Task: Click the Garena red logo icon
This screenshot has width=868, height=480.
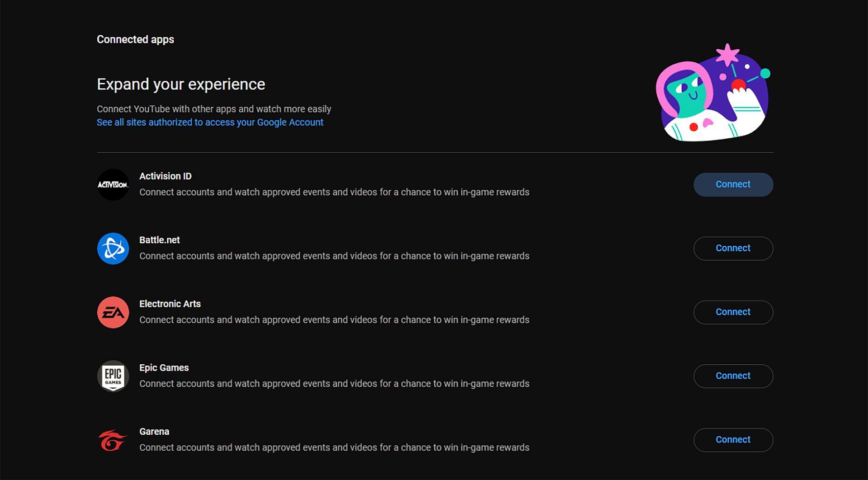Action: 113,440
